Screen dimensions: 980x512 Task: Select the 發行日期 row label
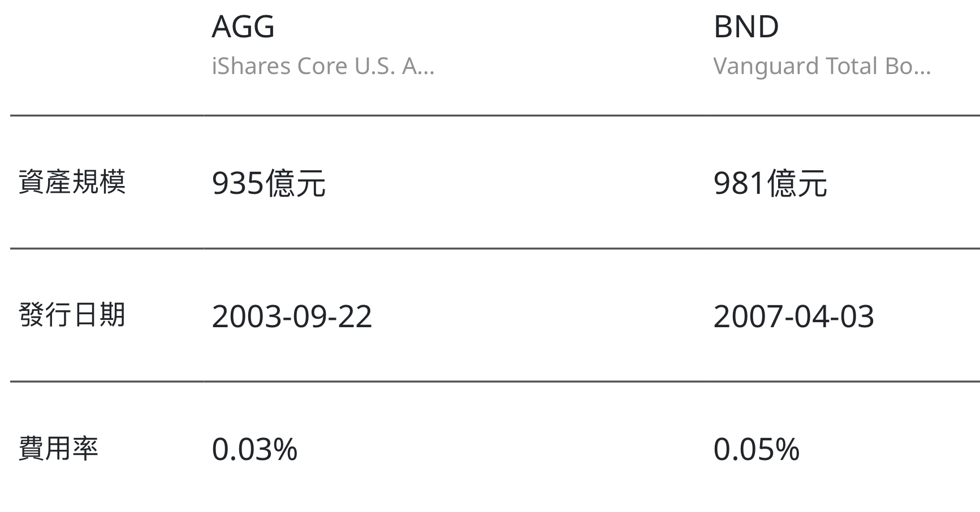point(72,315)
